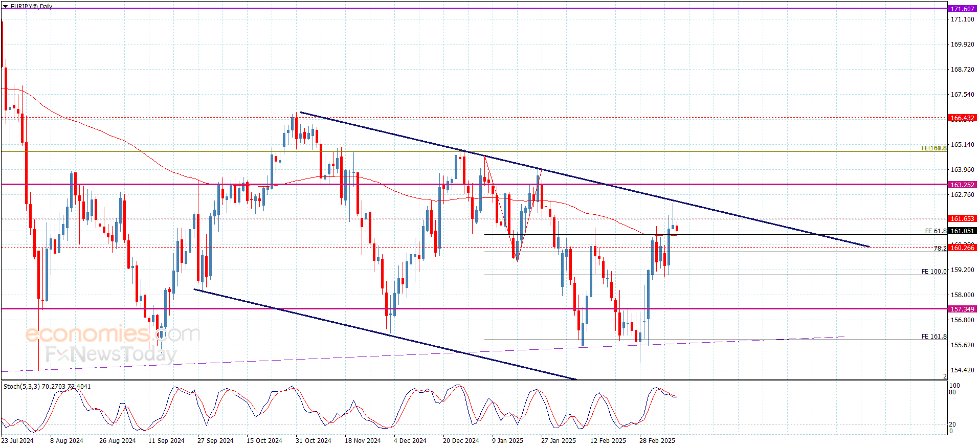The height and width of the screenshot is (447, 980).
Task: Click the 31 Oct 2024 date label
Action: (314, 441)
